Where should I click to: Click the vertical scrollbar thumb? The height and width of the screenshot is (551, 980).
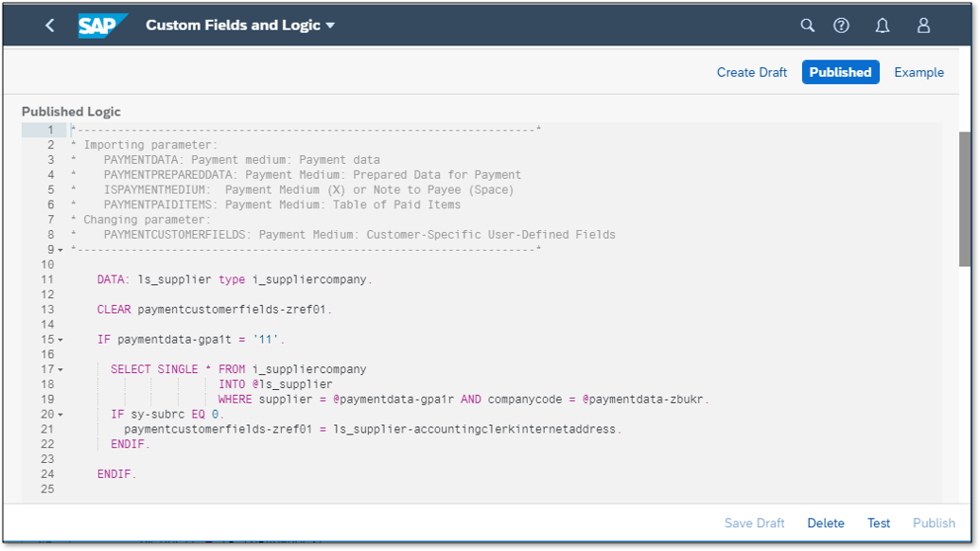[x=964, y=199]
